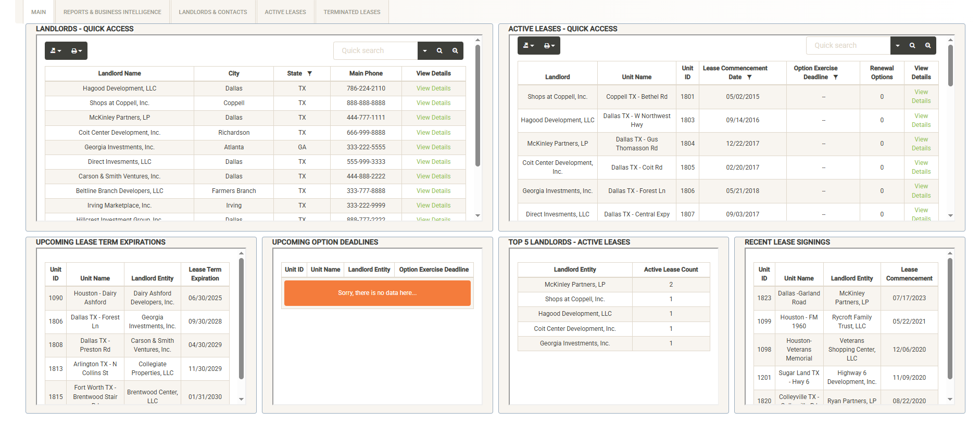The image size is (980, 424).
Task: Open print menu in Active Leases panel
Action: [x=549, y=46]
